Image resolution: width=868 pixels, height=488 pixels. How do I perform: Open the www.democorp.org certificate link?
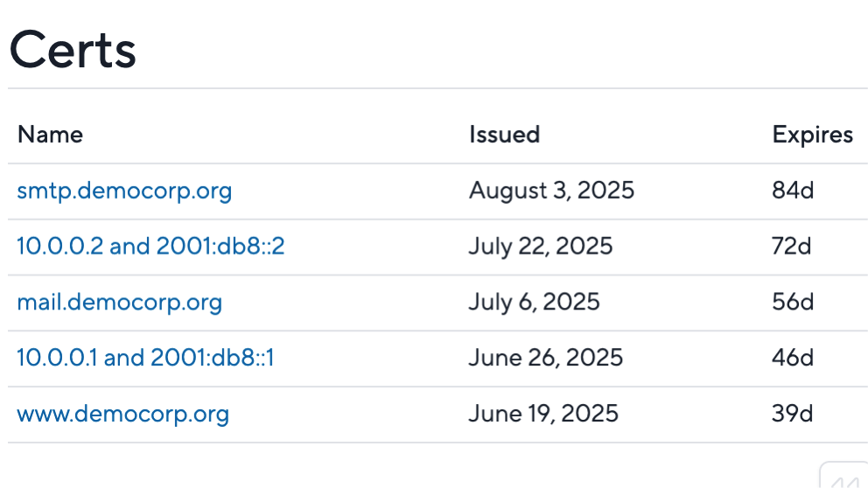point(122,415)
